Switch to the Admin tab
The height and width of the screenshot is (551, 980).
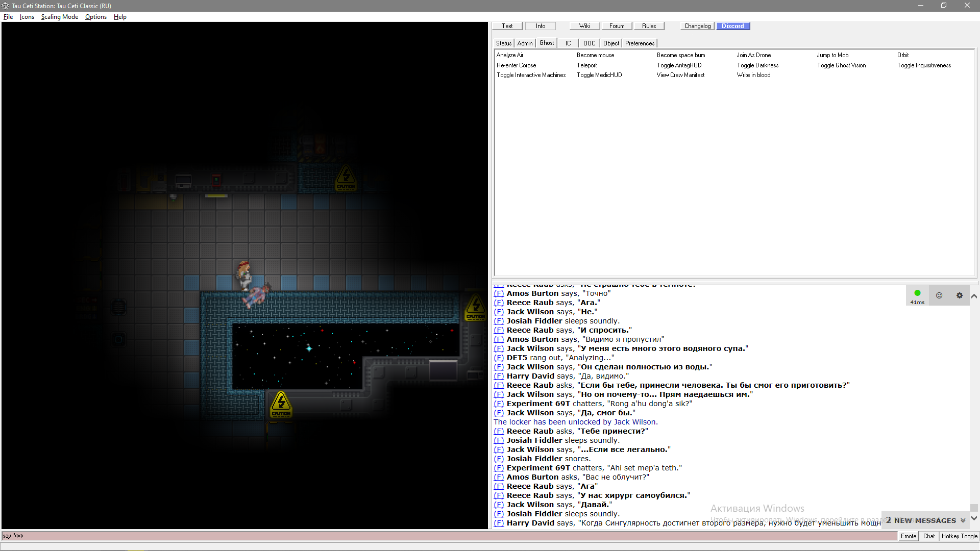pyautogui.click(x=525, y=43)
